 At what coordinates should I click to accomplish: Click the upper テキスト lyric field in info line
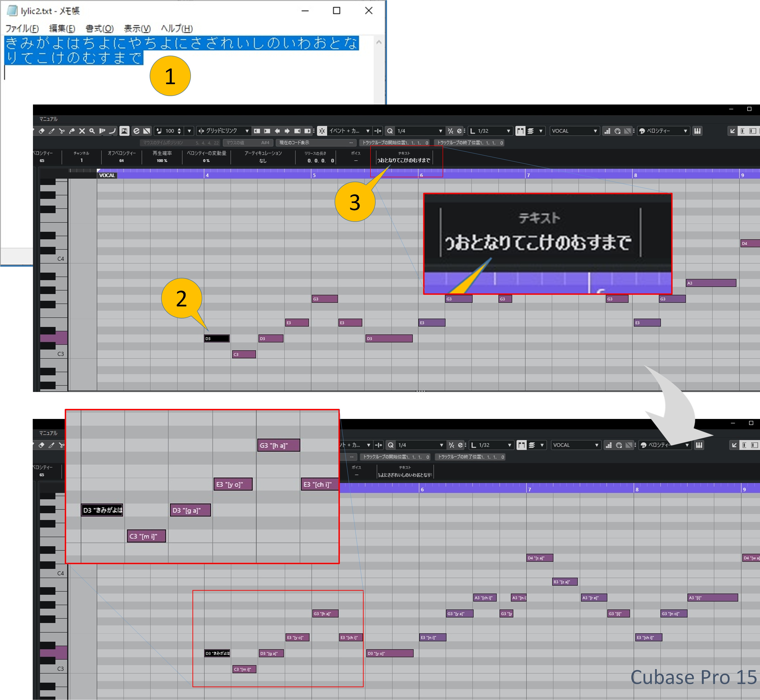tap(404, 160)
